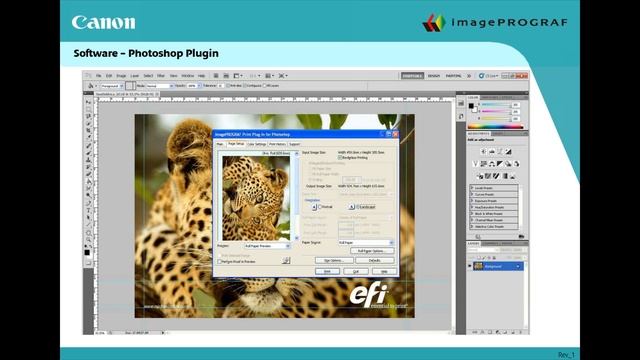
Task: Open the Roll Paper Preview dropdown
Action: pos(267,246)
